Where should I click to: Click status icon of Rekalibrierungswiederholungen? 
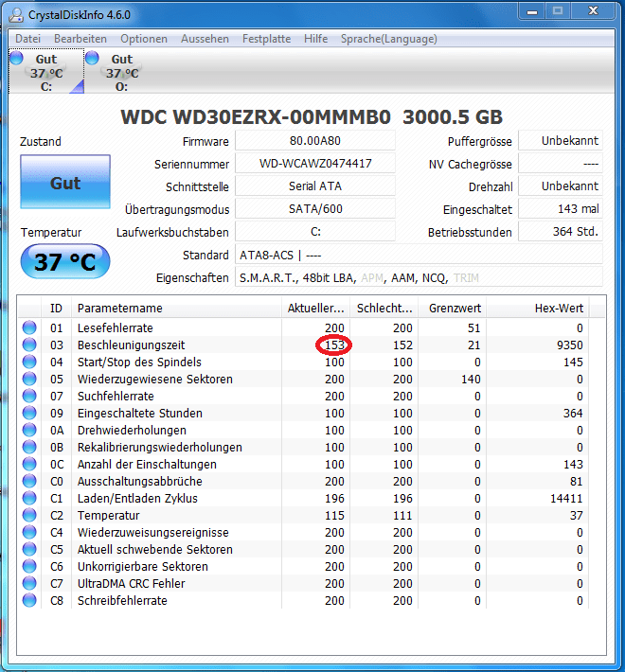click(x=29, y=448)
